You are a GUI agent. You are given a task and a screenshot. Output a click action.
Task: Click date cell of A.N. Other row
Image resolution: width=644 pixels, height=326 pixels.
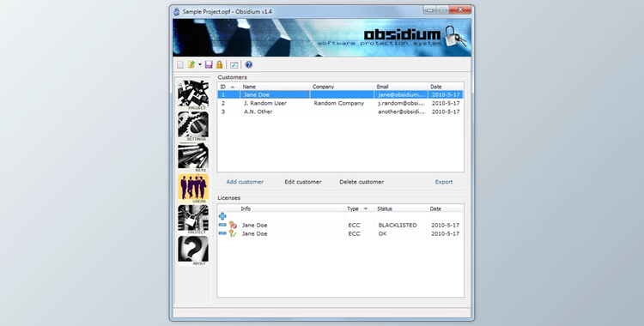[x=446, y=112]
